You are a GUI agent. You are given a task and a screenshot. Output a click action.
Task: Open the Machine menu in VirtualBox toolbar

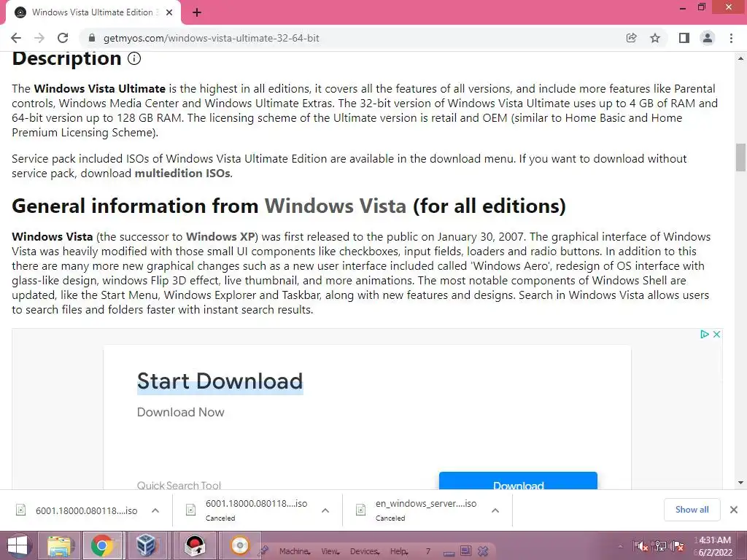pos(295,551)
